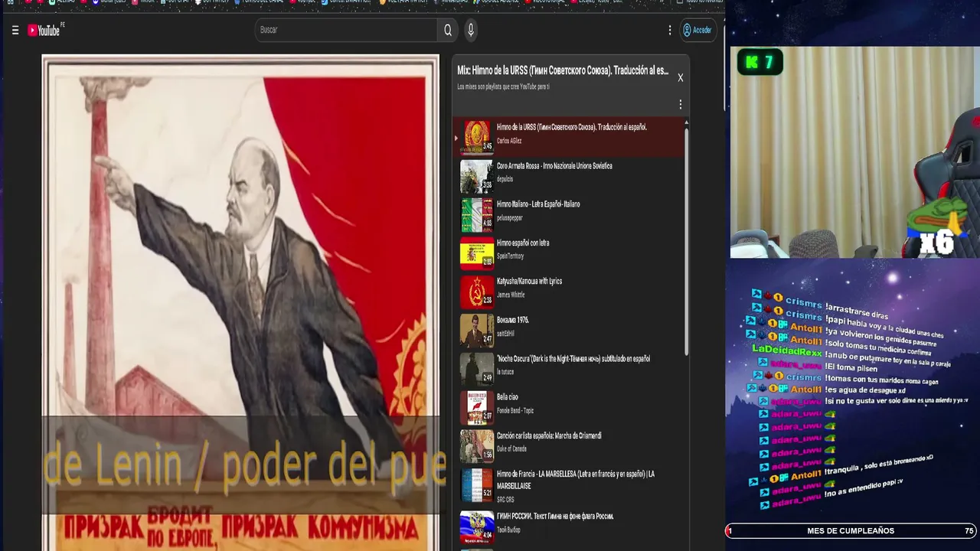980x551 pixels.
Task: Click the Вокализ 1976 thumbnail
Action: pyautogui.click(x=476, y=330)
